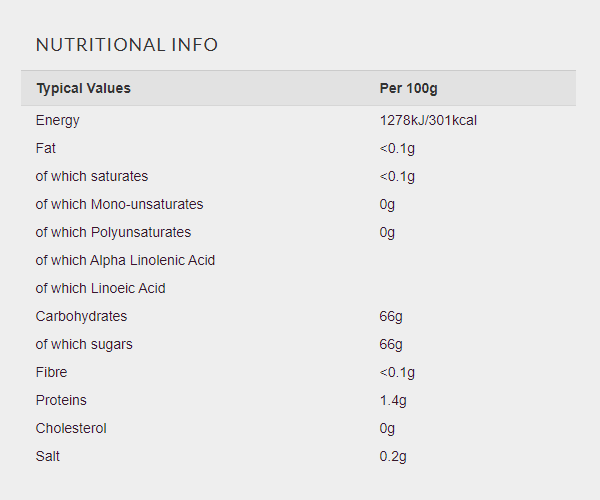This screenshot has height=500, width=600.
Task: Click the 'of which sugars' label
Action: pyautogui.click(x=84, y=344)
